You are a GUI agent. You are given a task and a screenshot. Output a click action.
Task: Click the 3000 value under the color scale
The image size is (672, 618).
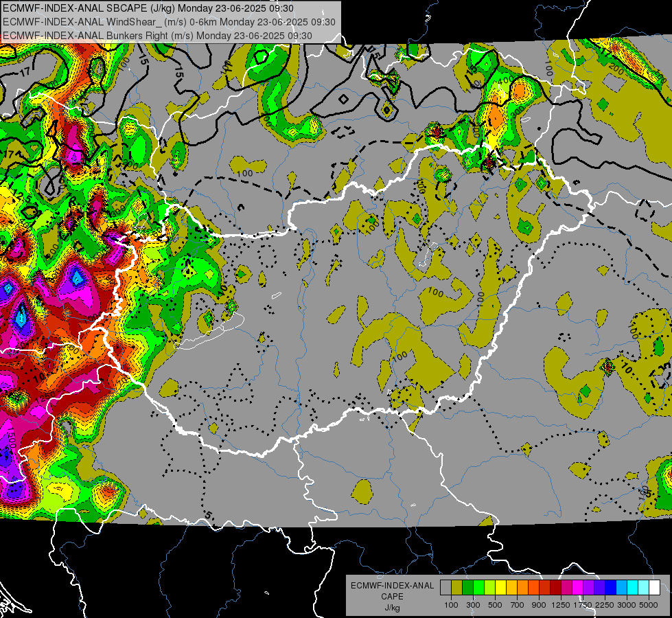(x=627, y=605)
